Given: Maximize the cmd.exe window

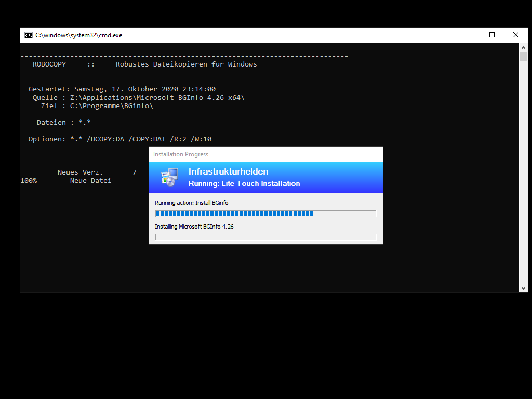Looking at the screenshot, I should click(x=492, y=35).
